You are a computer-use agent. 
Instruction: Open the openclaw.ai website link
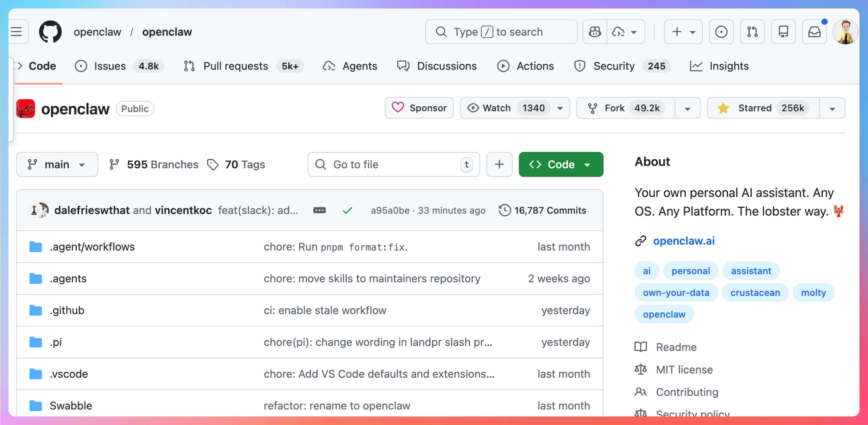coord(683,241)
